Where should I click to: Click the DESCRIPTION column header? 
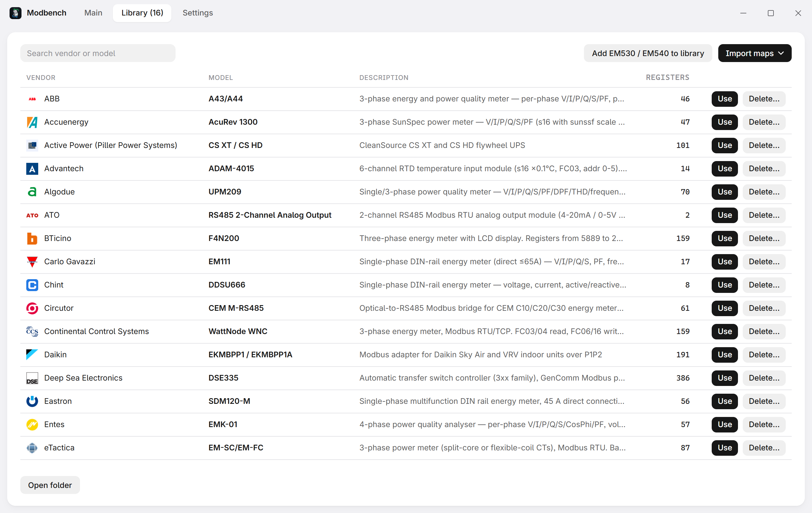(384, 78)
